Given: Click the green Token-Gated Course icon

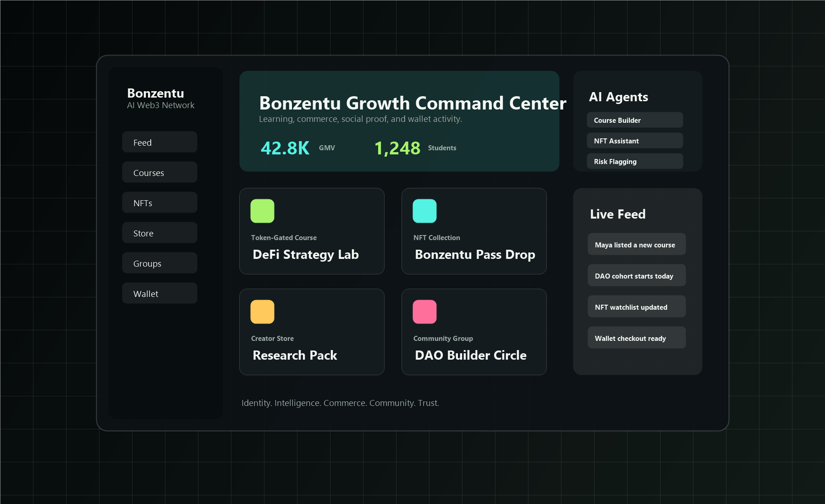Looking at the screenshot, I should tap(262, 211).
